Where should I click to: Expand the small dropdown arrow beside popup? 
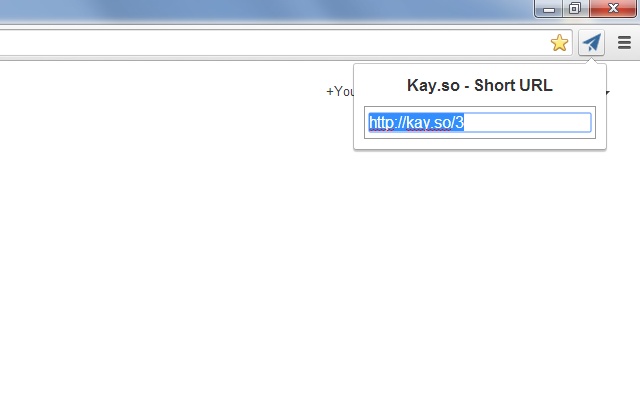point(608,93)
